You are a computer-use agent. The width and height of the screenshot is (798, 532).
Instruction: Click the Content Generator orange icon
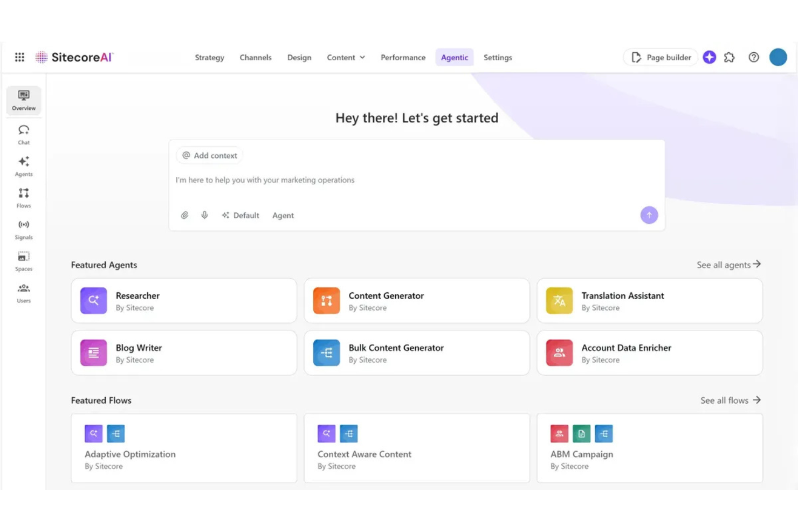click(327, 301)
